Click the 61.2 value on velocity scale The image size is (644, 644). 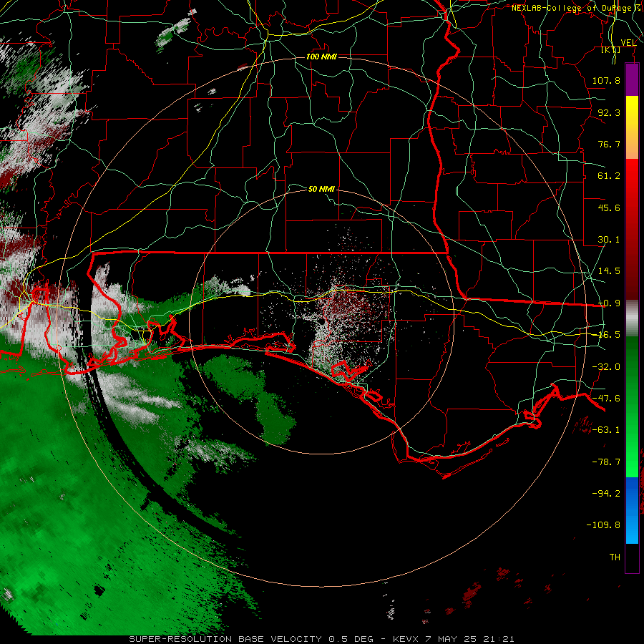(x=609, y=176)
